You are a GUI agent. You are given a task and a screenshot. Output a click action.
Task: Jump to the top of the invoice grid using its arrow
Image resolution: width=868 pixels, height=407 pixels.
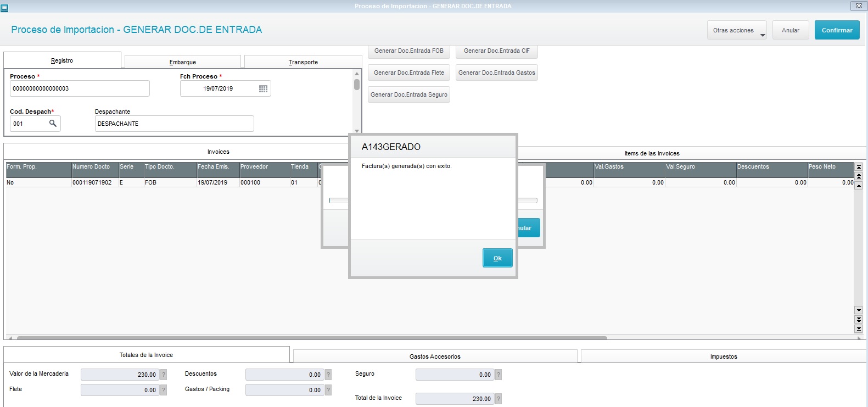tap(859, 166)
